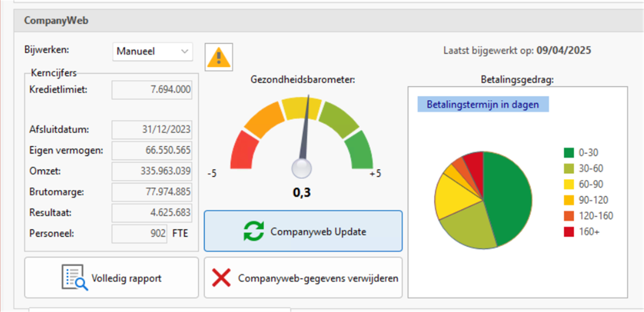This screenshot has height=312, width=644.
Task: Open Volledig rapport
Action: pos(111,277)
